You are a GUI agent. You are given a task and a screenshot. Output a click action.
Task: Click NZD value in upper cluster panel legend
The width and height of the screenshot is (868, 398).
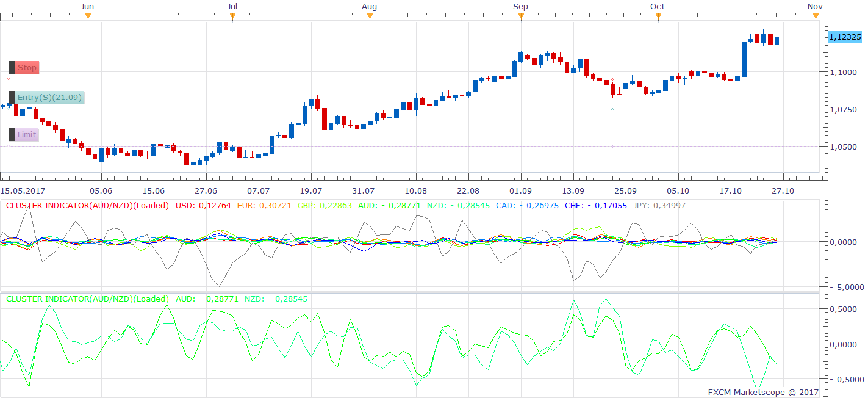[459, 206]
